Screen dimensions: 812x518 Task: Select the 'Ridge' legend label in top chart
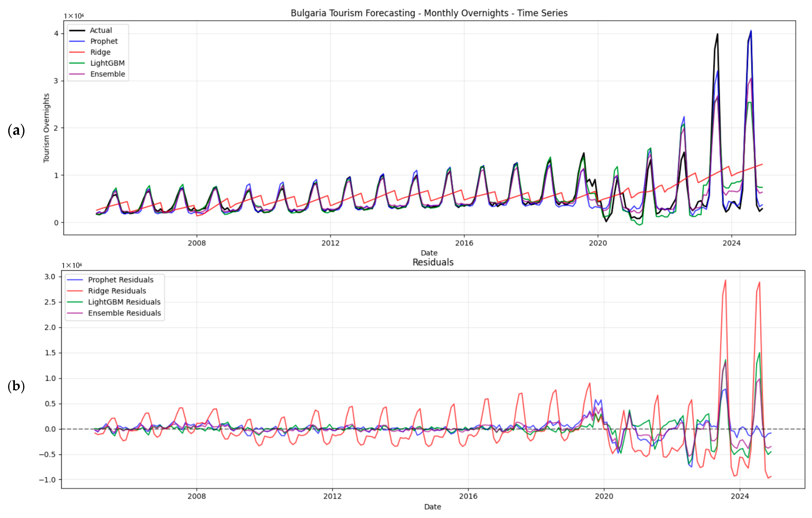(x=100, y=52)
